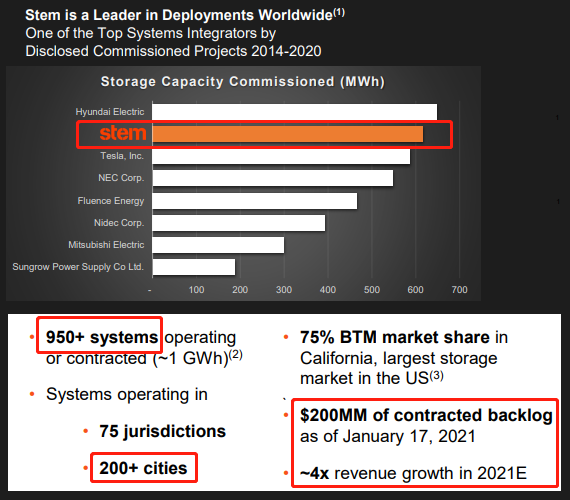Screen dimensions: 570x500
Task: Click the 100 axis tick label
Action: coord(196,290)
